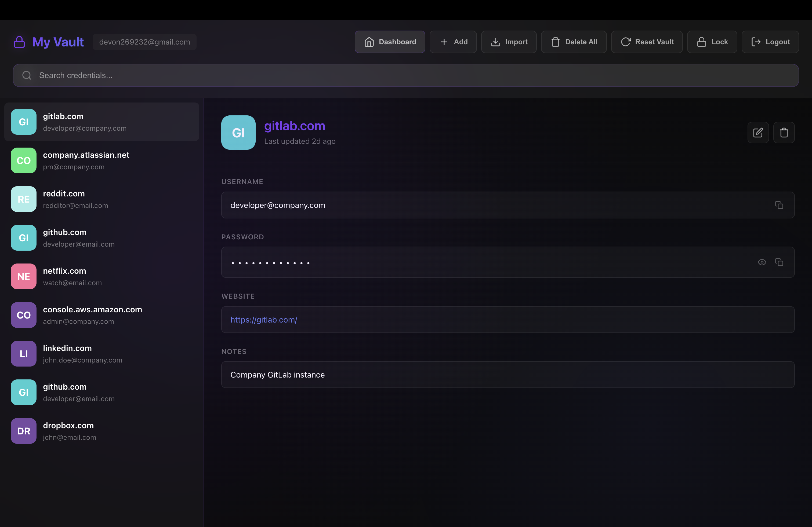Open the Dashboard view
This screenshot has height=527, width=812.
(390, 42)
